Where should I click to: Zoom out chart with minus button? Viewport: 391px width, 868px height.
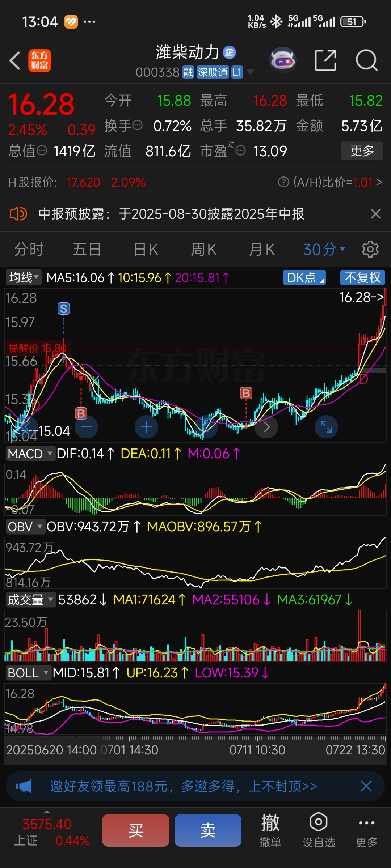(x=86, y=427)
